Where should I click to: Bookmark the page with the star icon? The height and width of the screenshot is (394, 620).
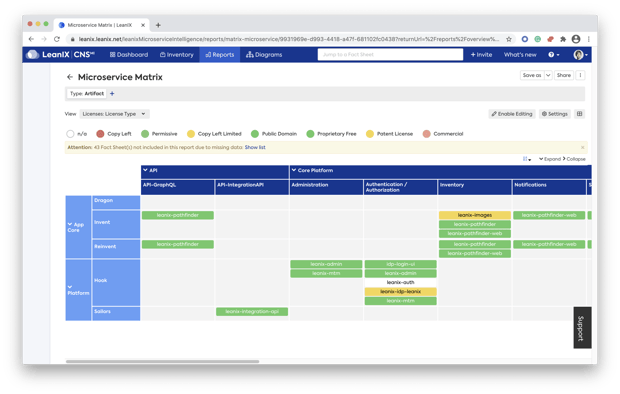pyautogui.click(x=509, y=39)
